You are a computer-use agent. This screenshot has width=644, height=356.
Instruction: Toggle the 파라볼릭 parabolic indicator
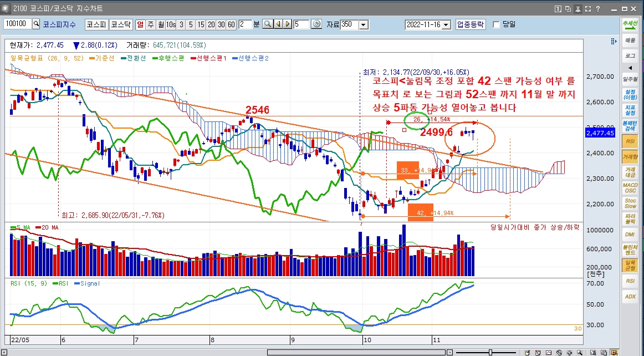click(x=630, y=219)
